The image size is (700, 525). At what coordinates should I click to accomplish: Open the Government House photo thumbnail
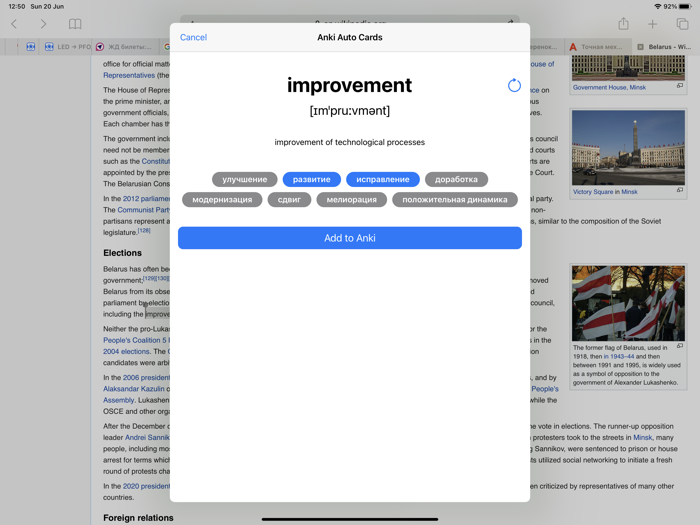628,68
